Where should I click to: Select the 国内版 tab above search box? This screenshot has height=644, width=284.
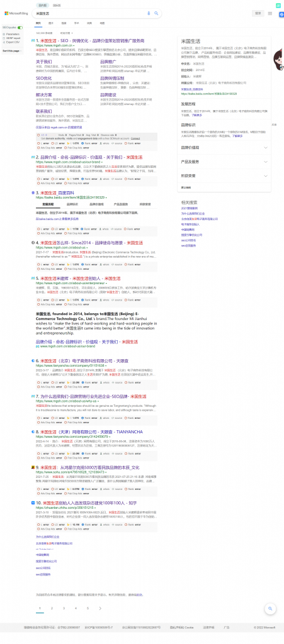tap(42, 5)
